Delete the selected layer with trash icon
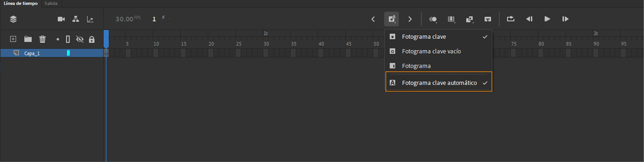Screen dimensions: 644x162 point(42,39)
